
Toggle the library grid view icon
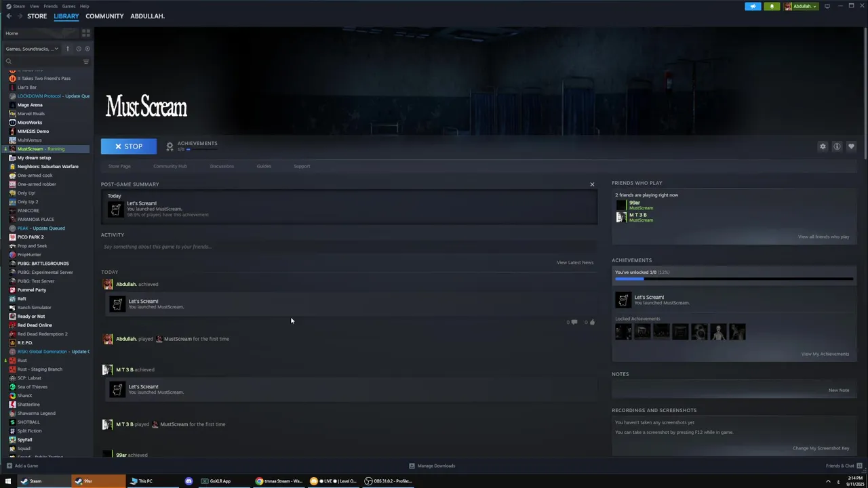pos(86,33)
